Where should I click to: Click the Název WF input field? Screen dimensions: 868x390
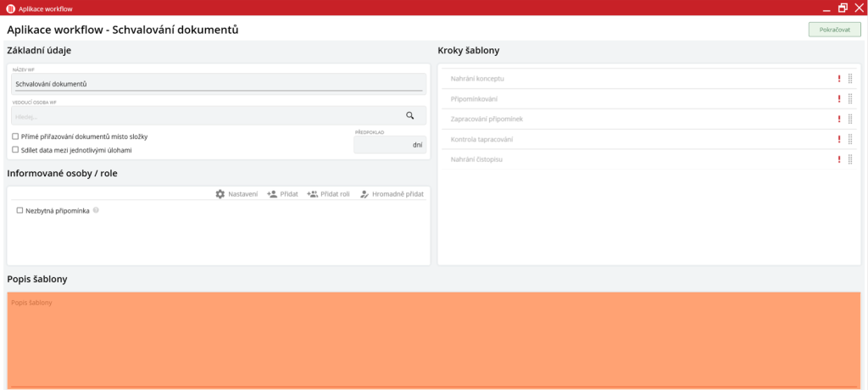coord(218,84)
